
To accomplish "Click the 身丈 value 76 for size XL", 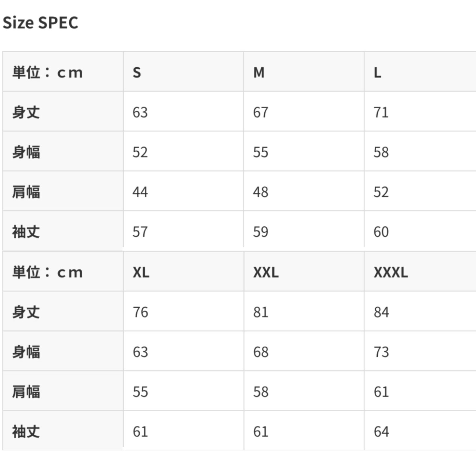I will click(140, 312).
